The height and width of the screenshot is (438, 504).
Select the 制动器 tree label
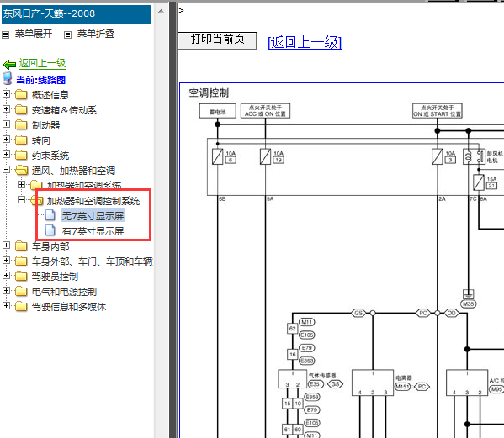click(46, 125)
